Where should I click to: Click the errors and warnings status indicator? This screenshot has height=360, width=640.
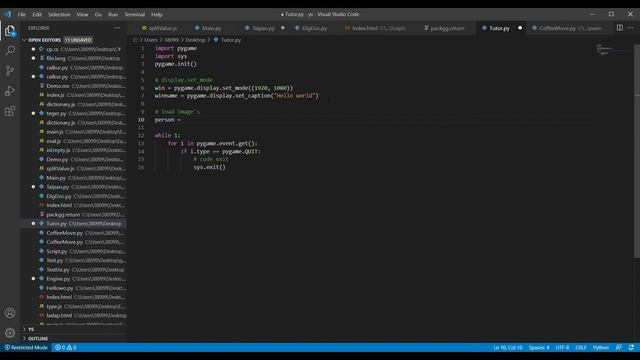click(66, 347)
